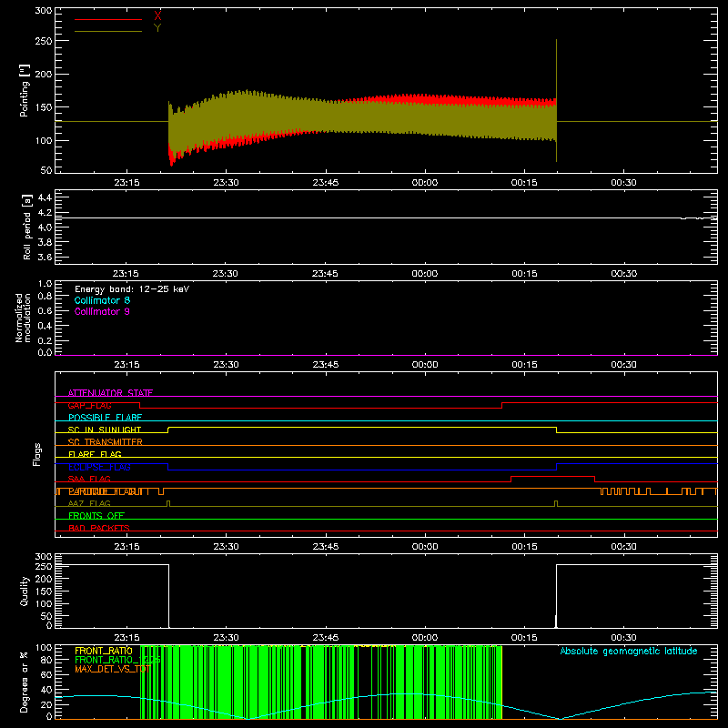
Task: Select the FRONT_RATIO legend entry
Action: tap(104, 651)
